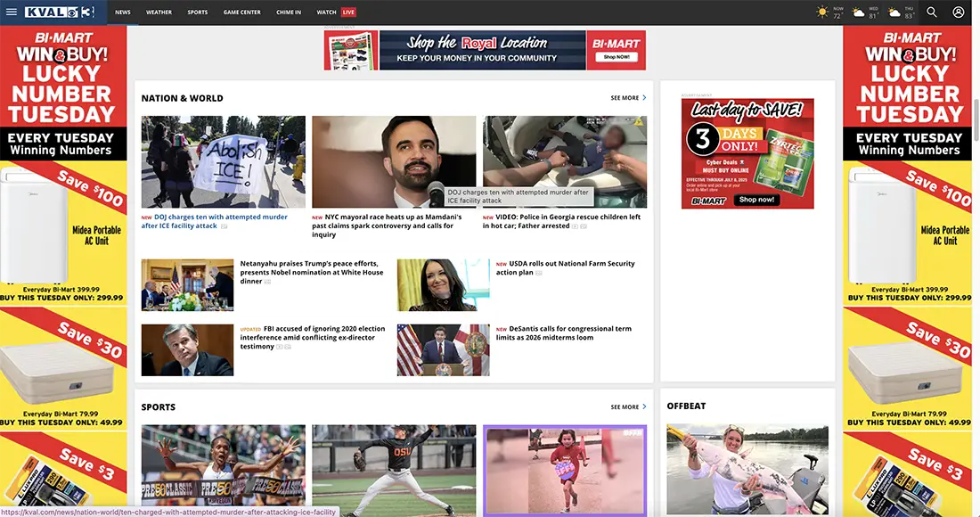Click the Offbeat section heading
Viewport: 980px width, 517px height.
pos(686,406)
